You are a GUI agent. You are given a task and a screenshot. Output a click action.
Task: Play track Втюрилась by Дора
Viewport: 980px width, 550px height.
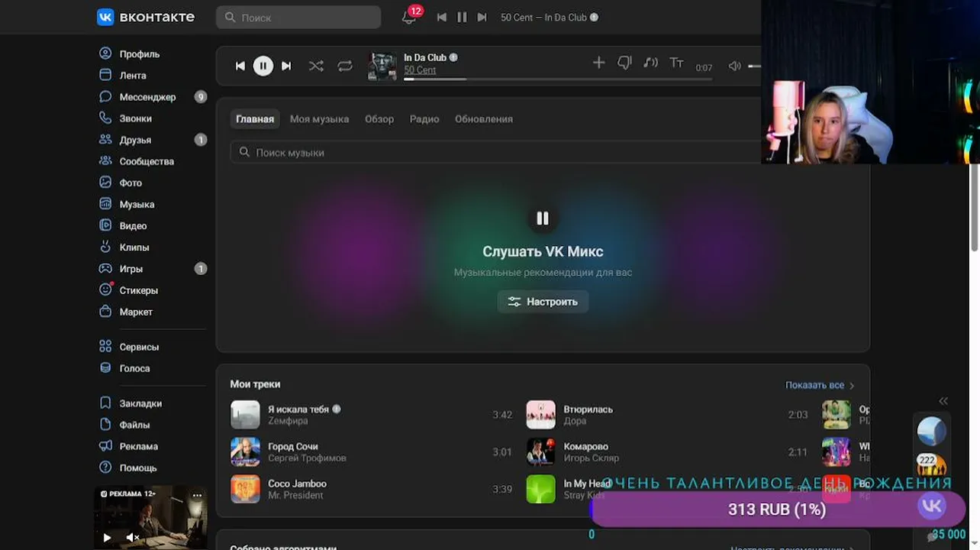point(541,415)
